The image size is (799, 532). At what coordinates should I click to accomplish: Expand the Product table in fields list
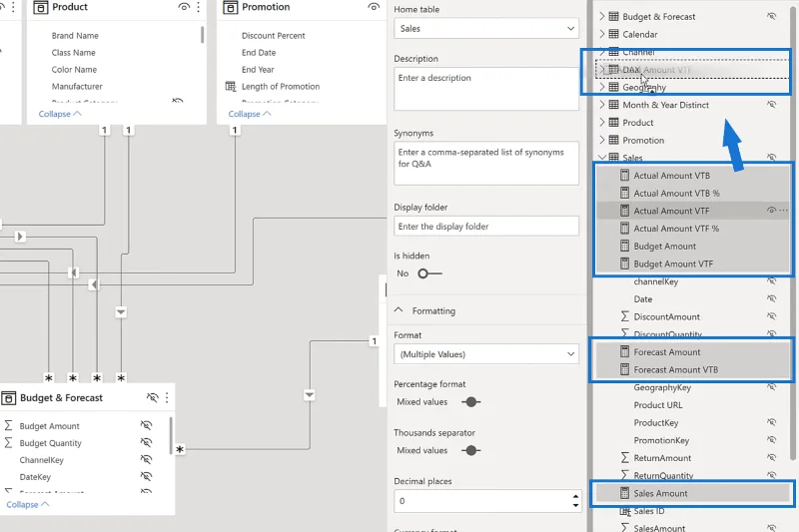(x=602, y=123)
